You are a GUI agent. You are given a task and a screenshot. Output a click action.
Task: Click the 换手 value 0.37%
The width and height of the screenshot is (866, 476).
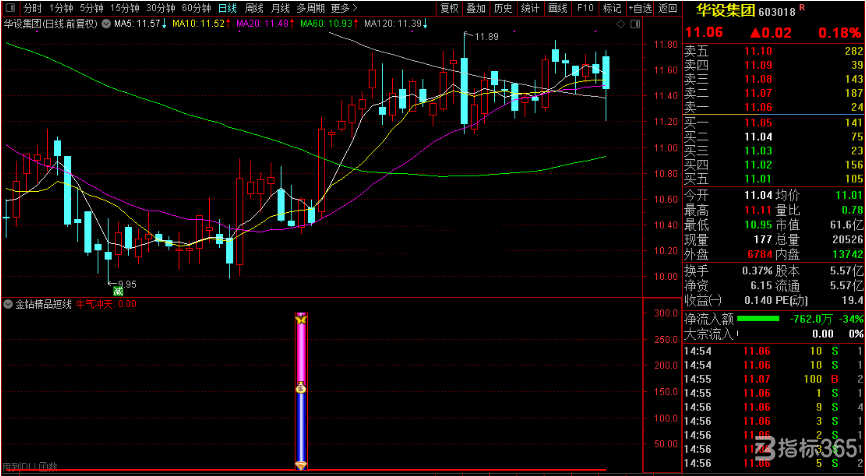pos(757,271)
